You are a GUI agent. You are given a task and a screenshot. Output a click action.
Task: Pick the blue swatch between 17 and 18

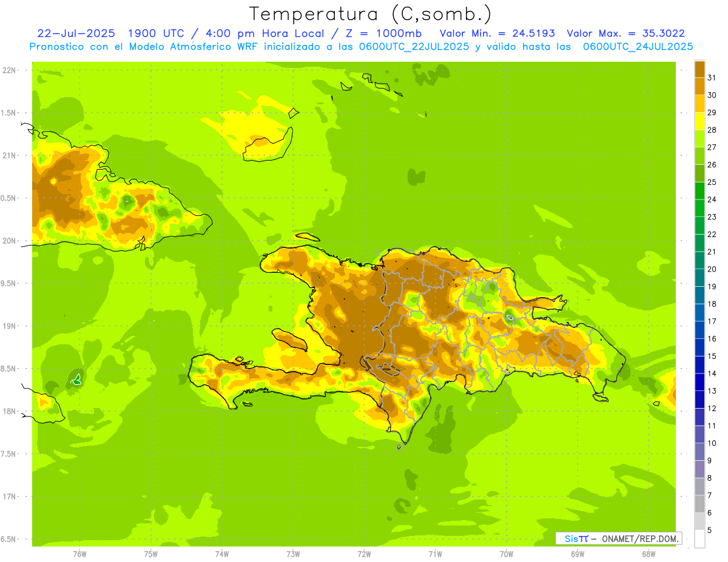pos(699,312)
